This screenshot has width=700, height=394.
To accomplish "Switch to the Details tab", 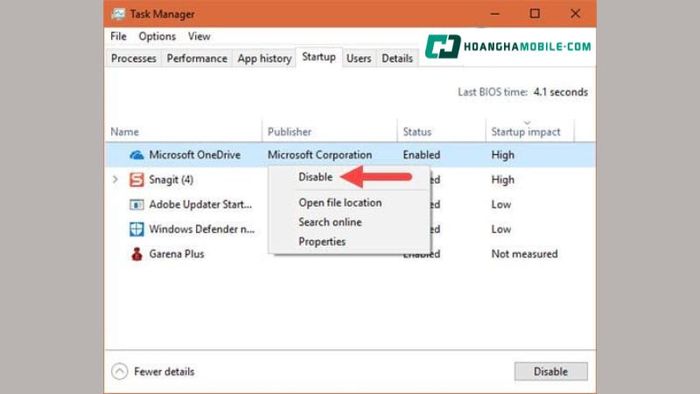I will click(397, 58).
